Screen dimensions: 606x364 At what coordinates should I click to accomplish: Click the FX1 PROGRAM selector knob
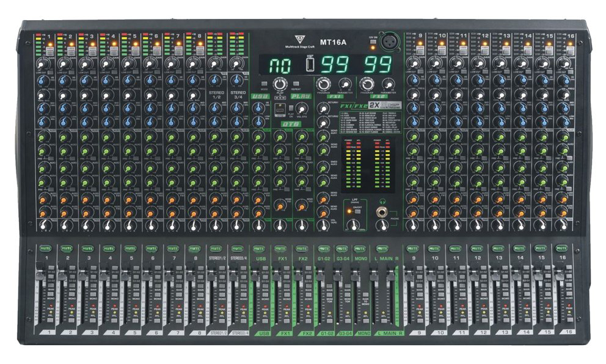point(324,84)
